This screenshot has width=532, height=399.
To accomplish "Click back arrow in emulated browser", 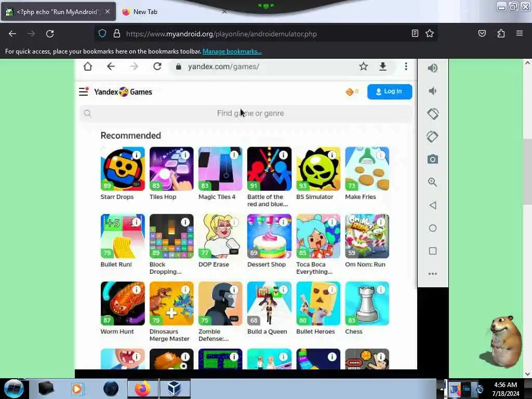I will (111, 66).
